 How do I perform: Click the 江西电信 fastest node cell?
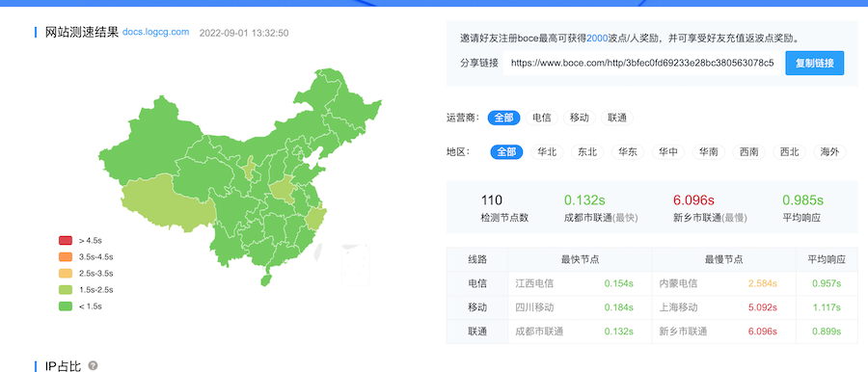[x=534, y=283]
